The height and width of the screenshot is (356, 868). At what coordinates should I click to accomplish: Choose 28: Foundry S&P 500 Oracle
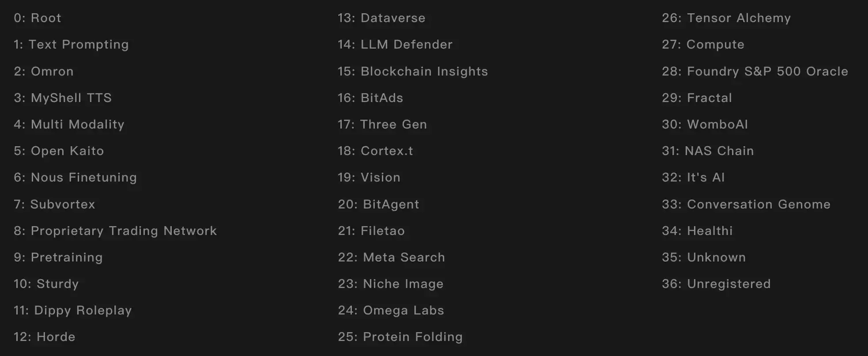[x=755, y=72]
